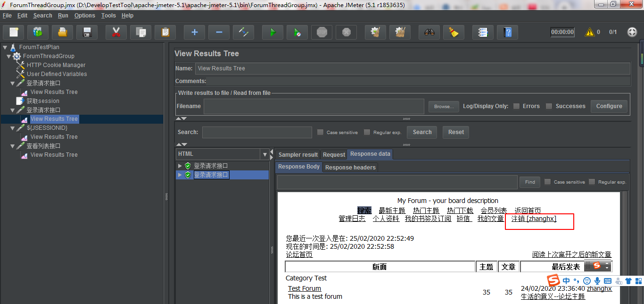Collapse the 查看列表接口 sampler node
This screenshot has width=644, height=304.
coord(12,146)
